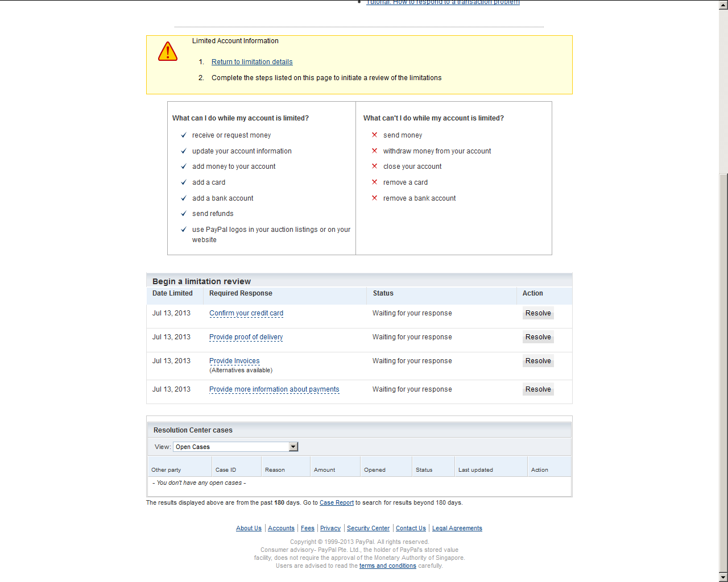Click the scrollbar down arrow
Screen dimensions: 728x582
click(723, 577)
